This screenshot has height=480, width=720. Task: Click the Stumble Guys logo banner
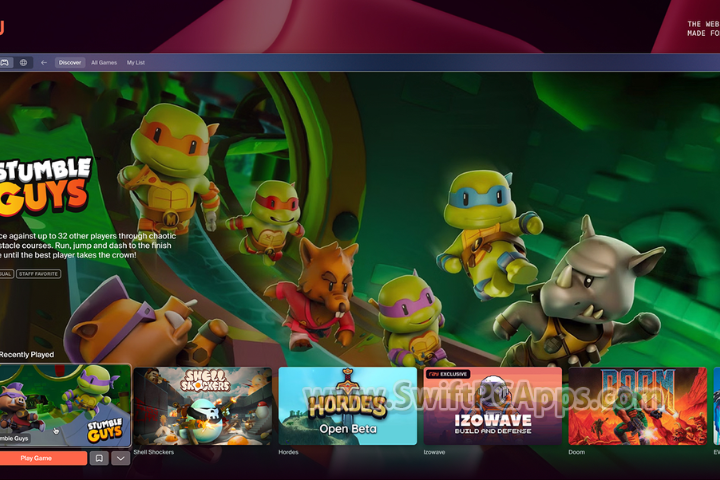[45, 186]
